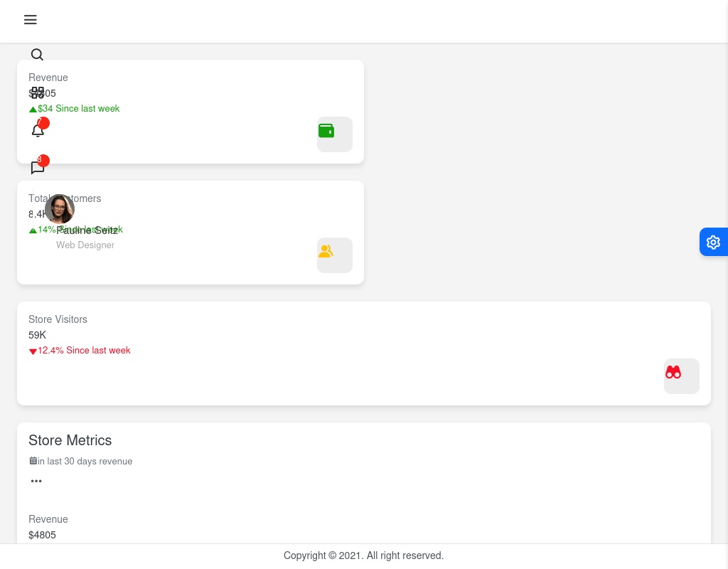728x569 pixels.
Task: Click the red badge on the bell
Action: (43, 123)
